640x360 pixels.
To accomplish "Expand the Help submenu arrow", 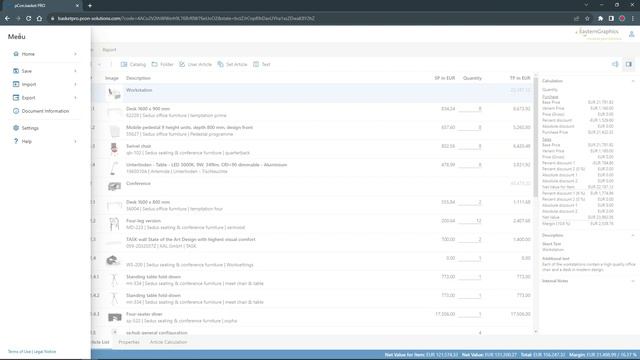I will click(x=75, y=141).
